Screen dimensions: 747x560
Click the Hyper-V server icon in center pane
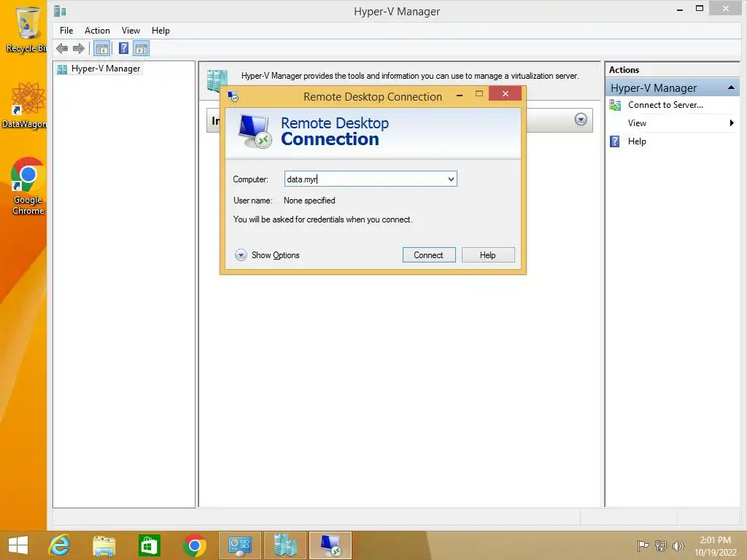coord(217,80)
